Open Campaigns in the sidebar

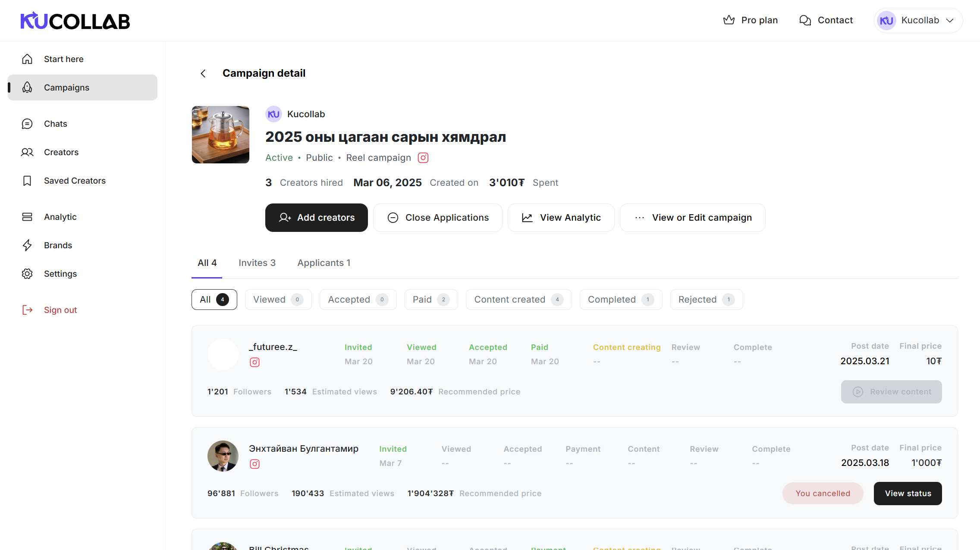click(x=82, y=87)
